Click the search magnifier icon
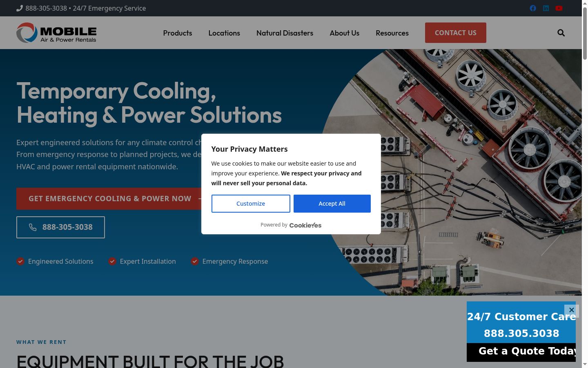The width and height of the screenshot is (588, 368). (x=561, y=33)
